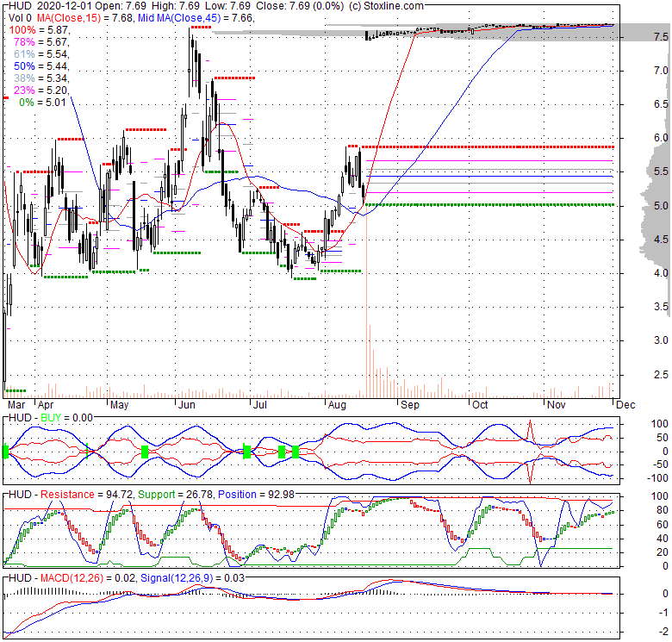Click the Nov label on time axis
Image resolution: width=672 pixels, height=642 pixels.
[x=557, y=405]
